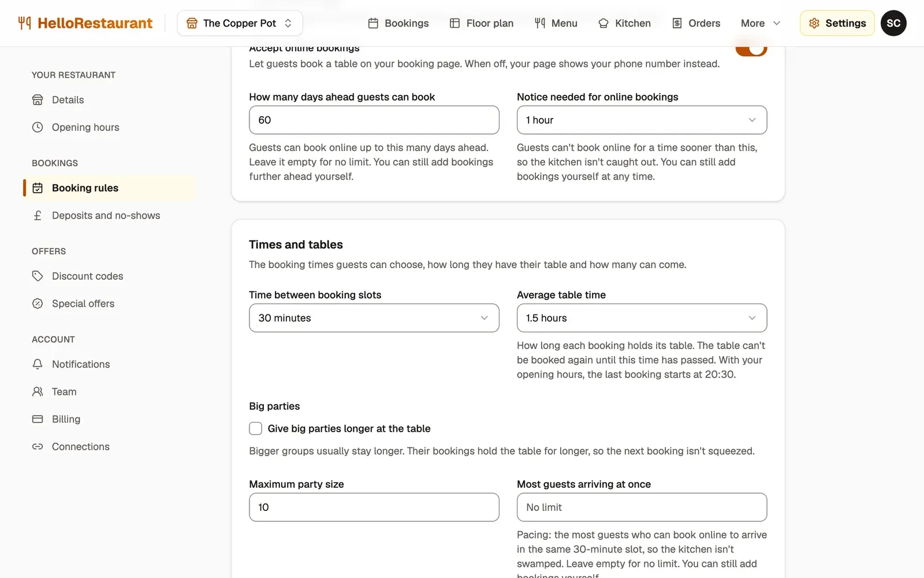Open the Floor plan tab

(482, 23)
